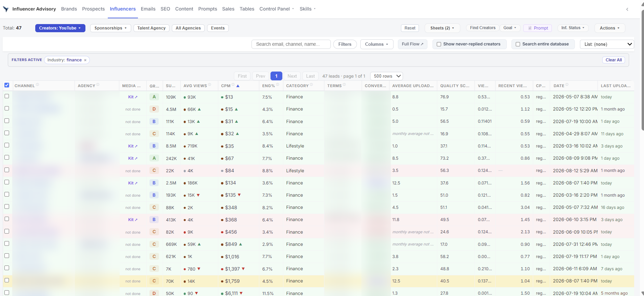Image resolution: width=644 pixels, height=296 pixels.
Task: Click the Find Creators button
Action: pos(483,28)
